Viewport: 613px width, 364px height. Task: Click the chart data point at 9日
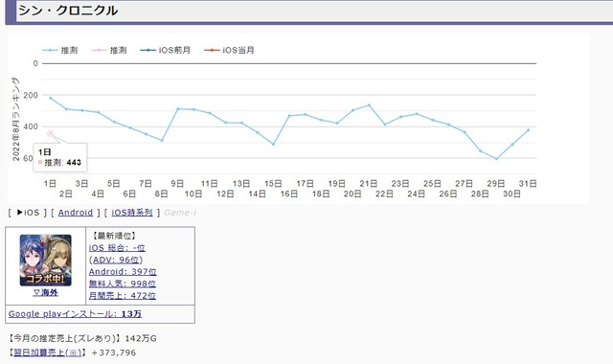178,108
